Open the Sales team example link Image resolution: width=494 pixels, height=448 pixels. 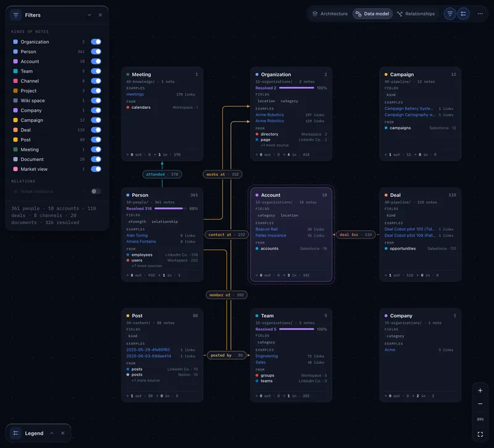[x=260, y=362]
